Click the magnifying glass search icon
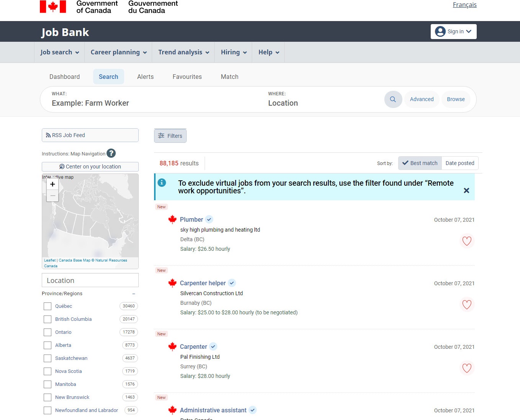This screenshot has width=520, height=420. coord(393,99)
